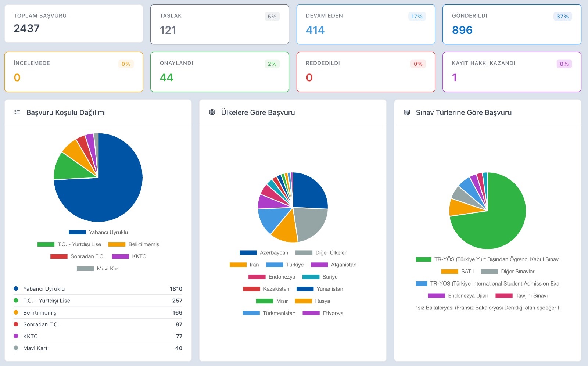Open the Gönderildi card showing 896
Image resolution: width=588 pixels, height=366 pixels.
(512, 24)
